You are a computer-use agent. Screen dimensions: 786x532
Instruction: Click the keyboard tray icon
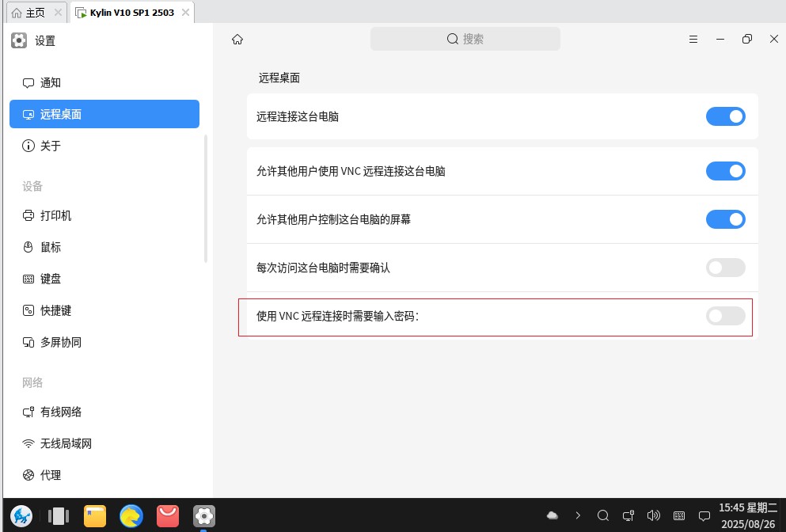pos(679,515)
